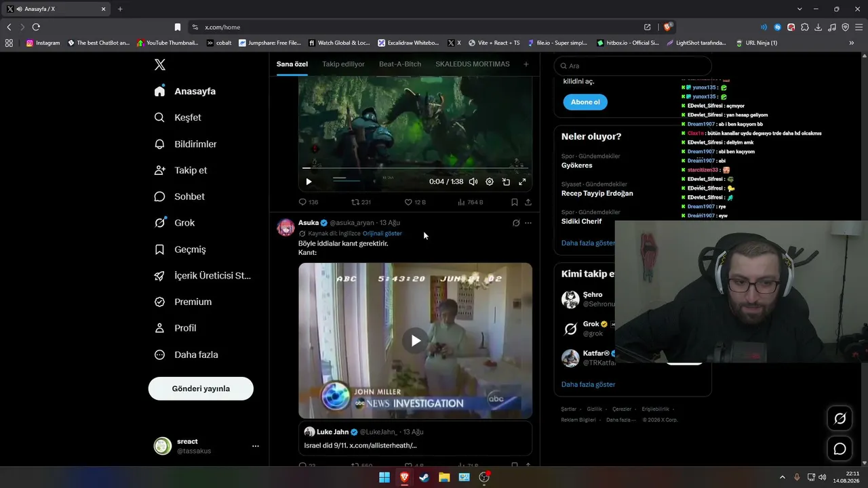Switch to the Sana özel tab
This screenshot has width=868, height=488.
[x=292, y=64]
